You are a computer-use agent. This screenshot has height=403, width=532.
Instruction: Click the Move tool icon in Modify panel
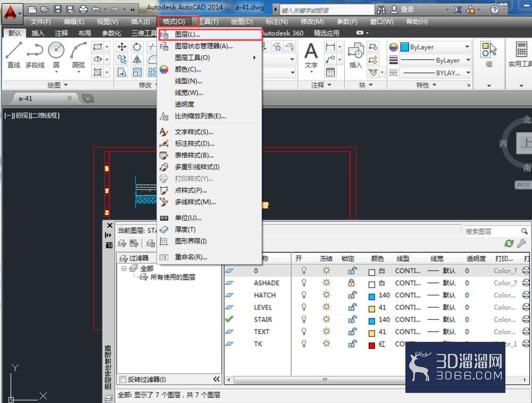122,47
